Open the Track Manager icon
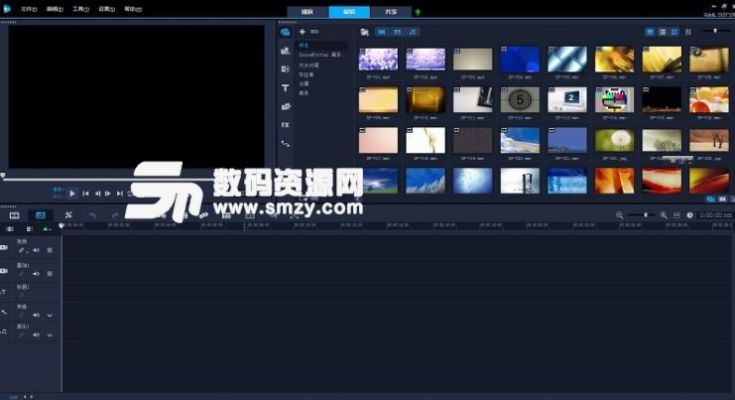735x400 pixels. click(29, 229)
